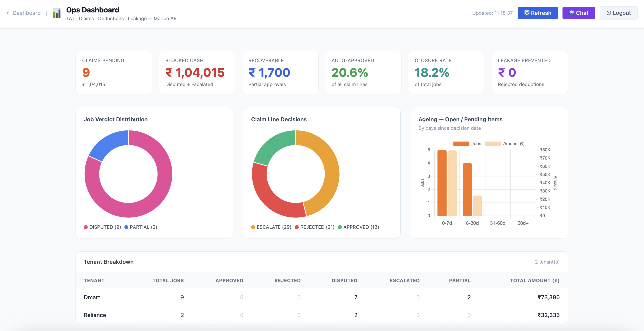This screenshot has height=331, width=644.
Task: Click the ESCALATED column header
Action: point(405,280)
